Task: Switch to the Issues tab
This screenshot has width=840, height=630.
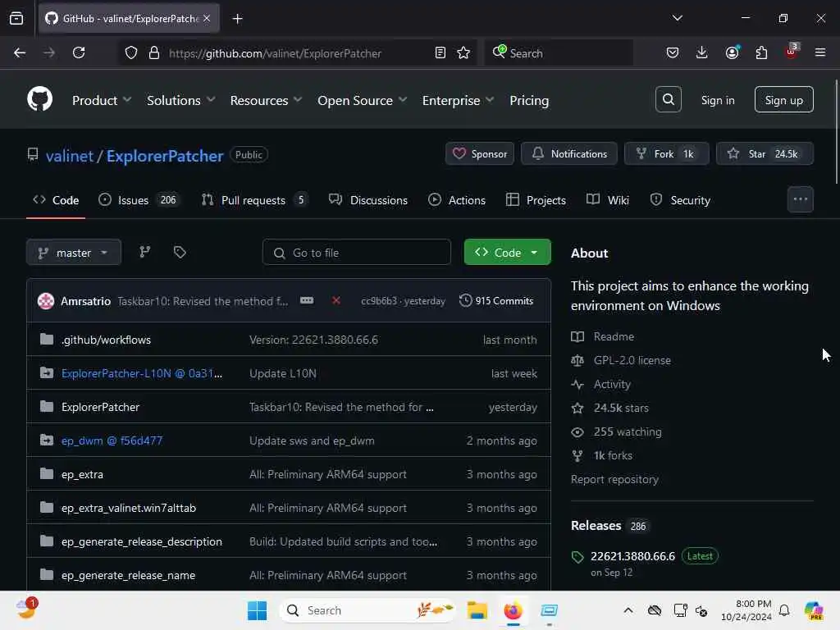Action: 139,200
